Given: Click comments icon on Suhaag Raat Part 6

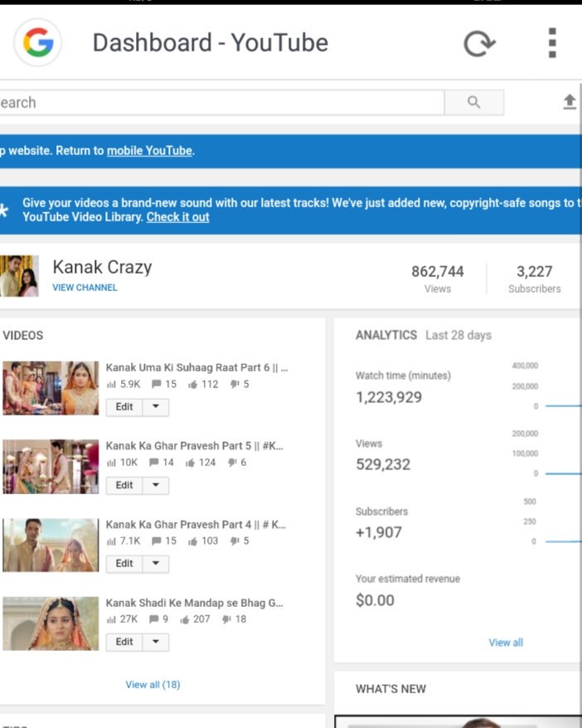Looking at the screenshot, I should click(157, 385).
